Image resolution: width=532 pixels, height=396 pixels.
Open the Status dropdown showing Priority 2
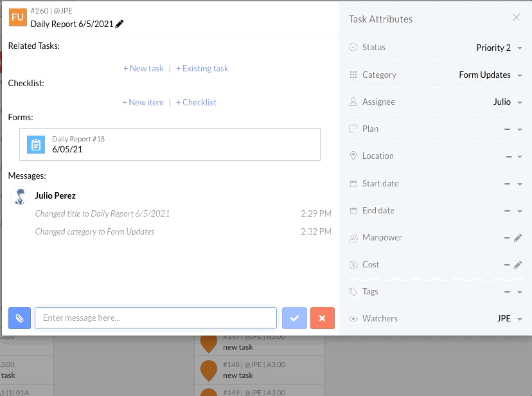pyautogui.click(x=499, y=48)
